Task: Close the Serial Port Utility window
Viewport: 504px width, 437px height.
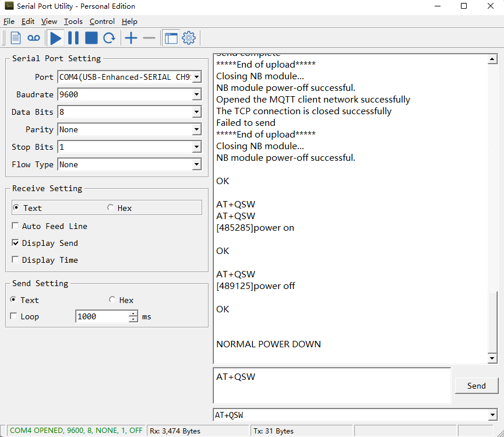Action: [x=491, y=6]
